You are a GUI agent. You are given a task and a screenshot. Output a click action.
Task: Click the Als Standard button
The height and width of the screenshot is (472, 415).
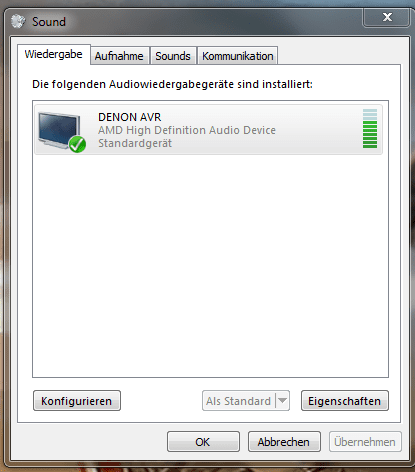click(239, 401)
